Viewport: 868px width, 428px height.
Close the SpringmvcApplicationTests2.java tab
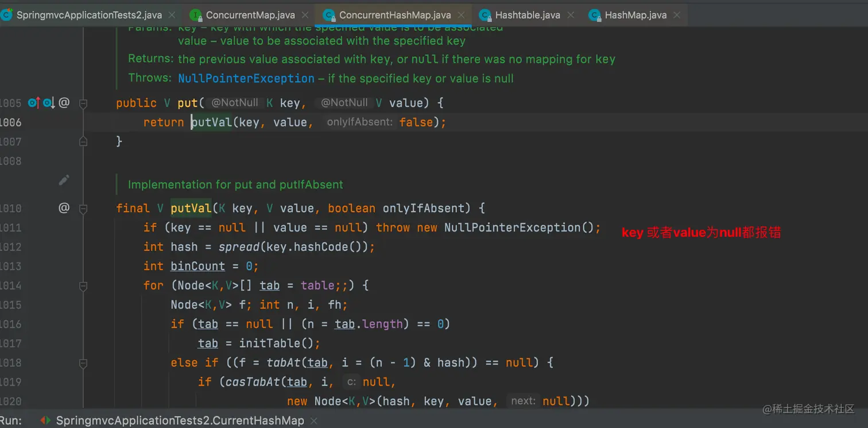pyautogui.click(x=173, y=15)
